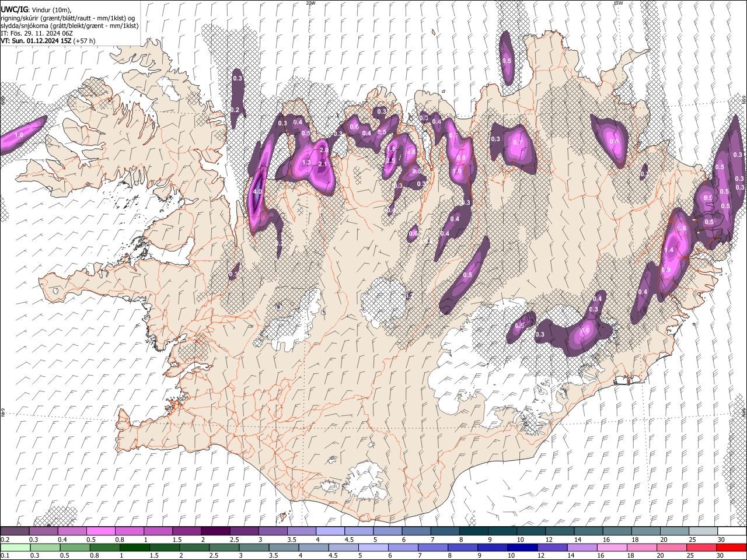Select the light lavender 4–4.5 snow legend swatch
Viewport: 747px width, 560px height.
tap(330, 531)
